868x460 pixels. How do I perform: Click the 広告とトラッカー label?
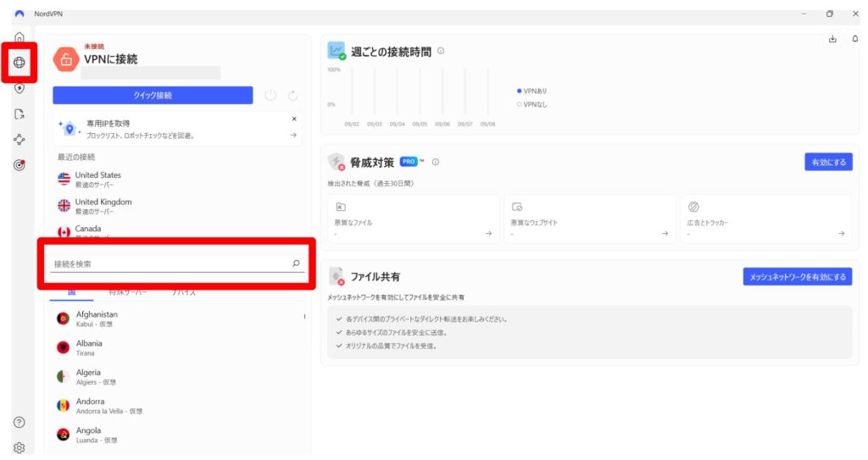coord(708,223)
